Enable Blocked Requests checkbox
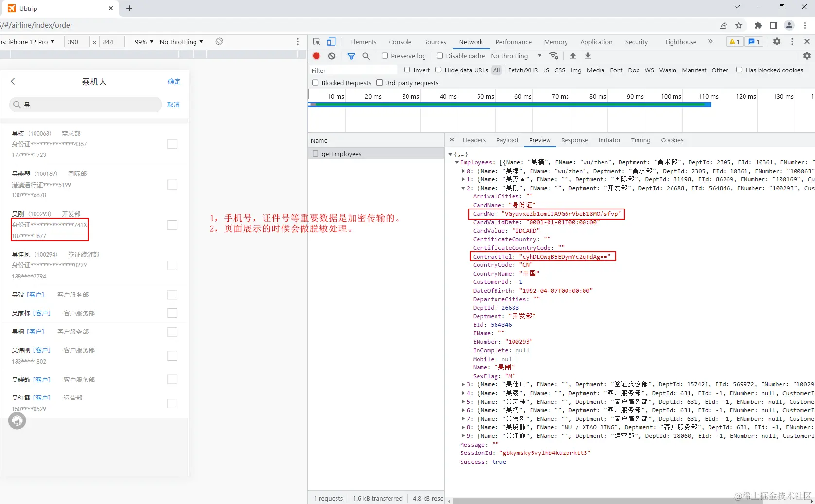This screenshot has width=815, height=504. click(x=315, y=83)
